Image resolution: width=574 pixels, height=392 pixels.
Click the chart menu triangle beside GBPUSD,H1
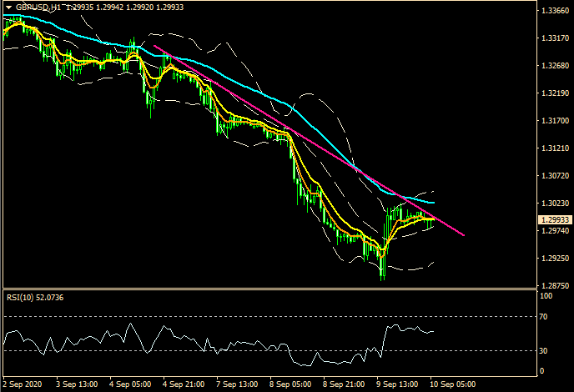click(x=7, y=7)
